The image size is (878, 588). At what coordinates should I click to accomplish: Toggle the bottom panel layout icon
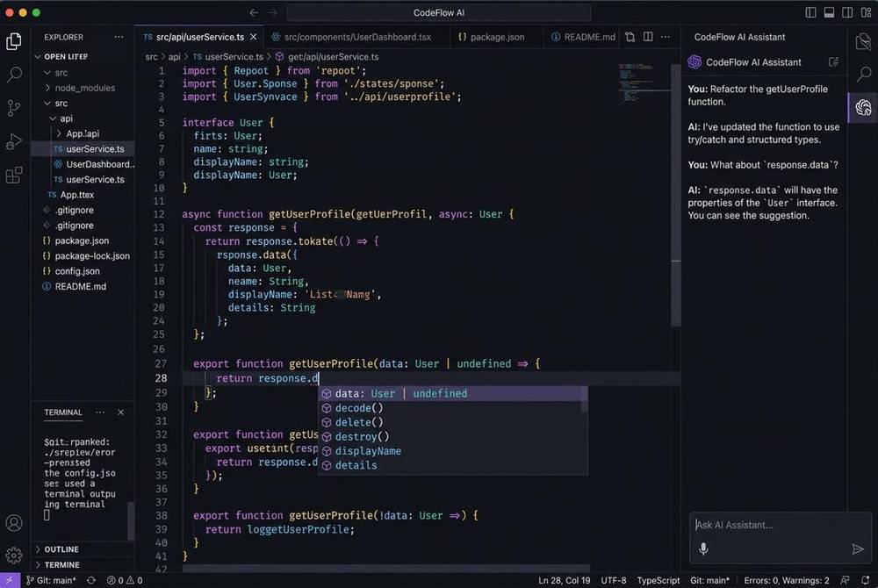pos(830,12)
